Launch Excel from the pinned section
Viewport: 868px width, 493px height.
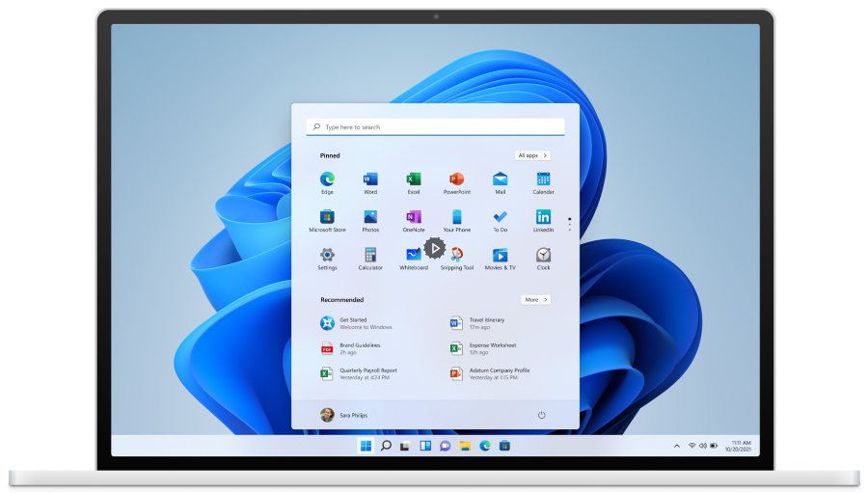pos(414,179)
